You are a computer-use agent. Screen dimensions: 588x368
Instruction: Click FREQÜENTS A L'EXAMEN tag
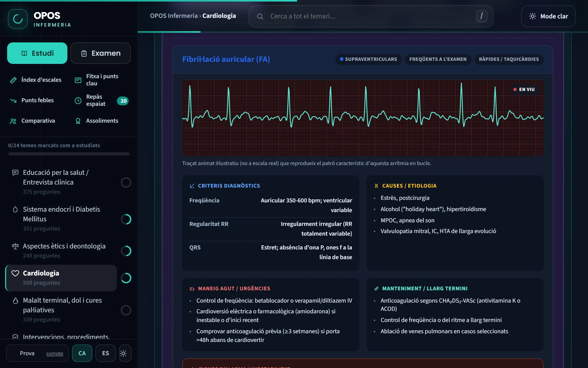(x=438, y=59)
